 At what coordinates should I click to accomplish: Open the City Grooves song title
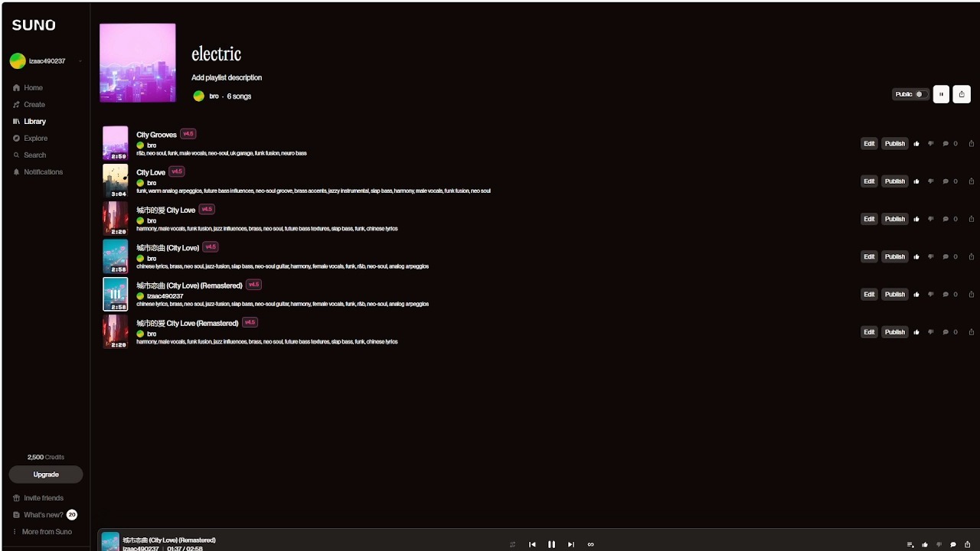click(x=157, y=135)
